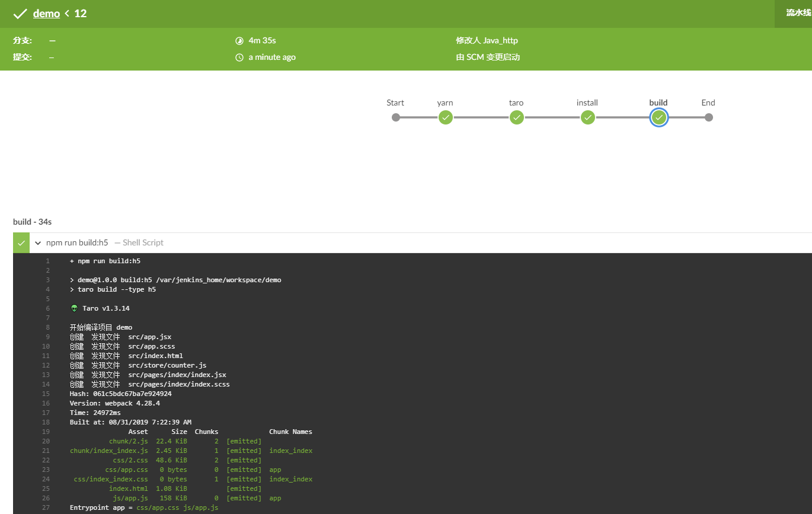
Task: Click the 'chunk/index_index.js' asset name
Action: tap(109, 451)
